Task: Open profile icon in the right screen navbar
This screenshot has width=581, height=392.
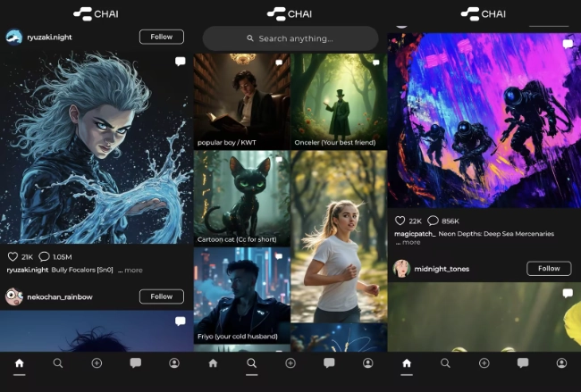Action: pos(561,363)
